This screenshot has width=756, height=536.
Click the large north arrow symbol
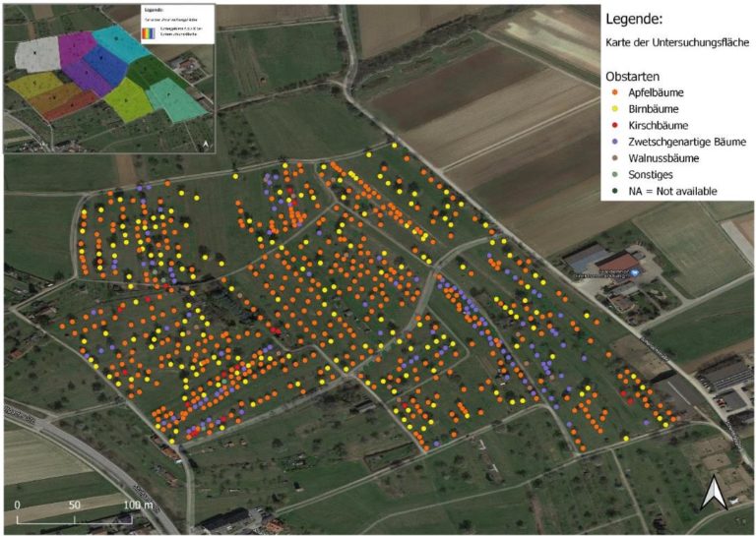714,492
